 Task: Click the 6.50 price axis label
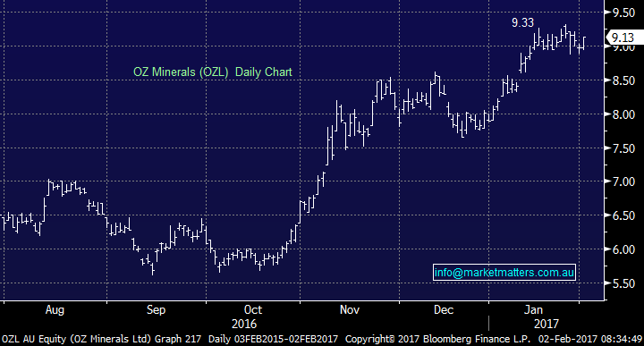click(x=623, y=215)
